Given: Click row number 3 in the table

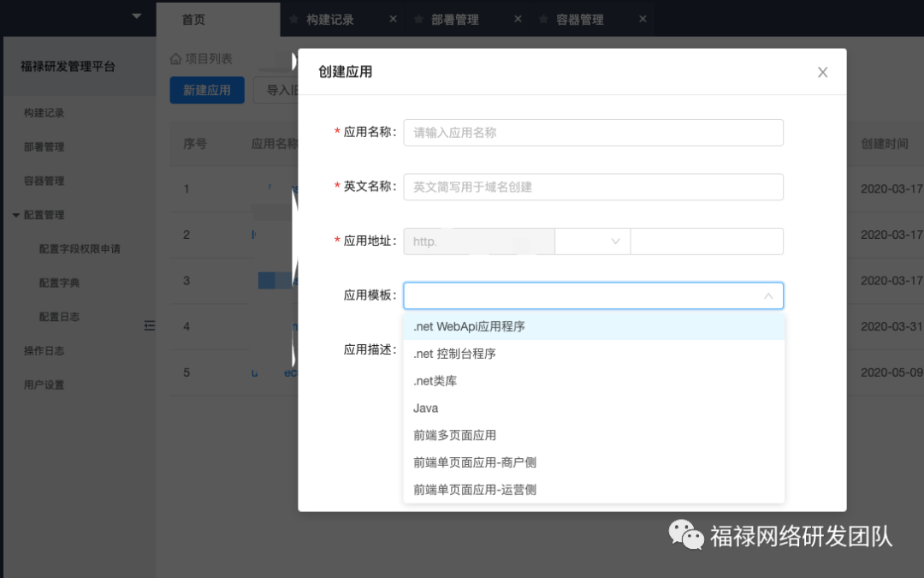Looking at the screenshot, I should 187,281.
